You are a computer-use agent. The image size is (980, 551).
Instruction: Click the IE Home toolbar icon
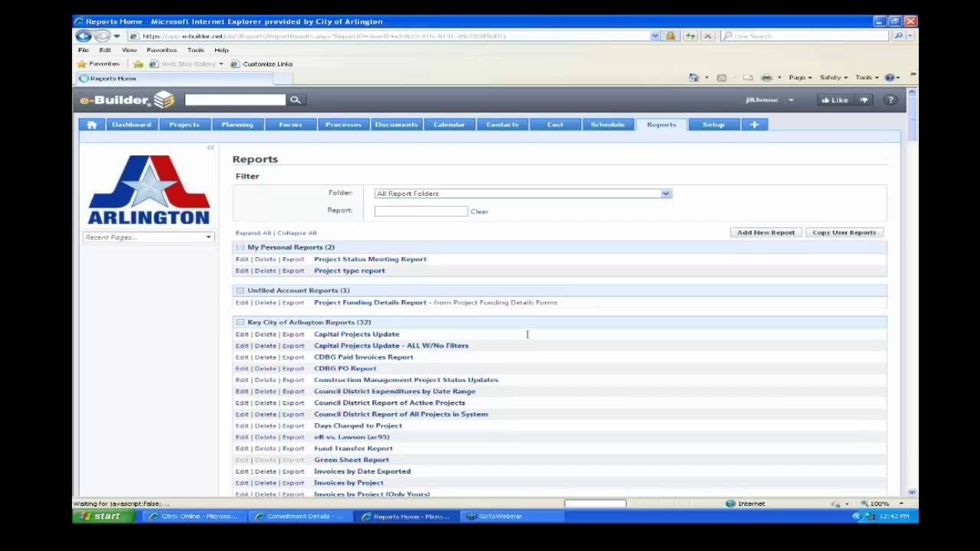point(694,77)
